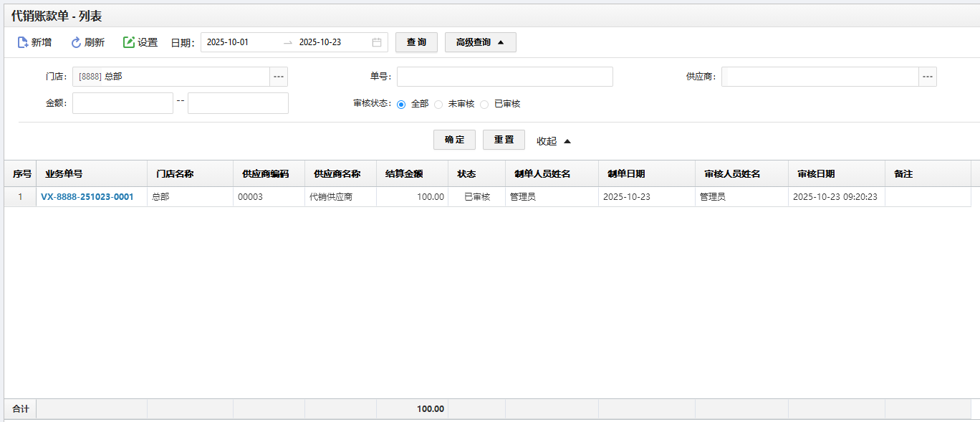The width and height of the screenshot is (980, 422).
Task: Sort by the 业务单号 column header
Action: coord(64,174)
